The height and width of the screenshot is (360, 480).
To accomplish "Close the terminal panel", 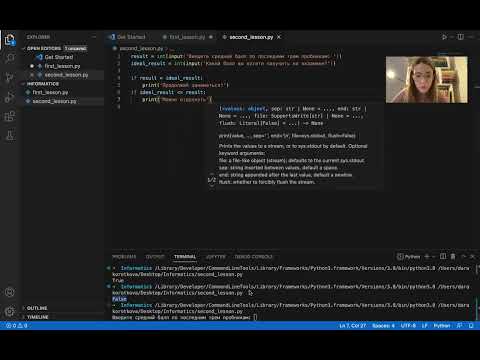I will pyautogui.click(x=472, y=256).
